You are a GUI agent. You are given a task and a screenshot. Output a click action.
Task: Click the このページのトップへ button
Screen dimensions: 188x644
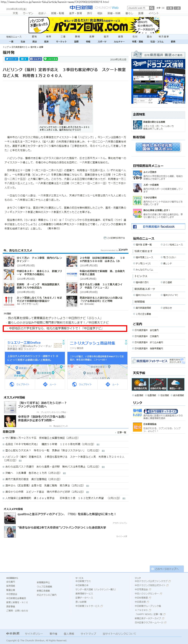[167, 569]
